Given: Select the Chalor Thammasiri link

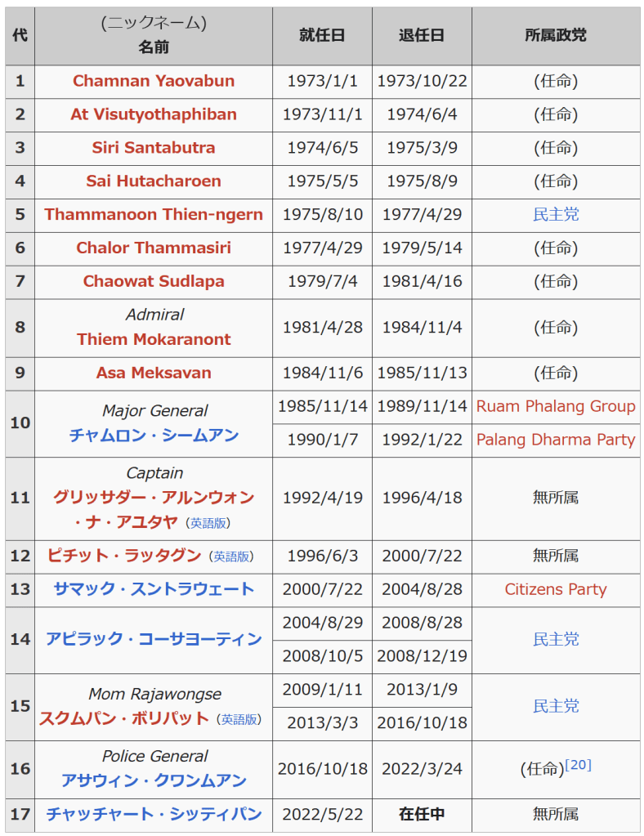Looking at the screenshot, I should point(154,248).
